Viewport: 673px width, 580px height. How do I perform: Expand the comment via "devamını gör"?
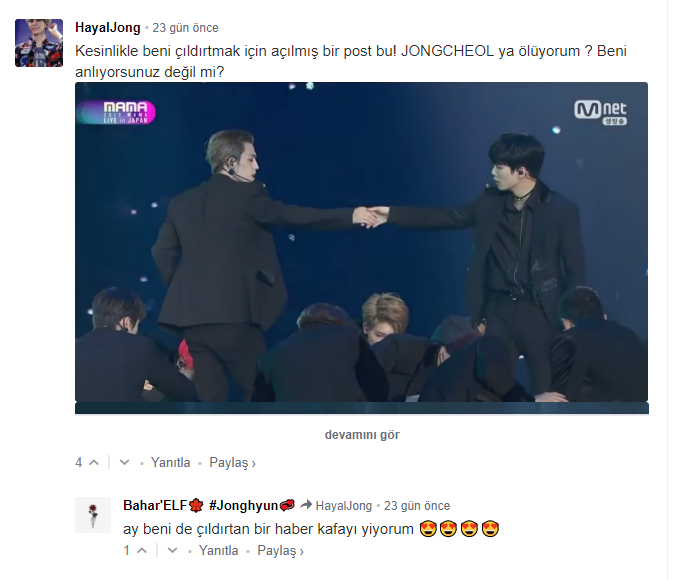point(362,435)
